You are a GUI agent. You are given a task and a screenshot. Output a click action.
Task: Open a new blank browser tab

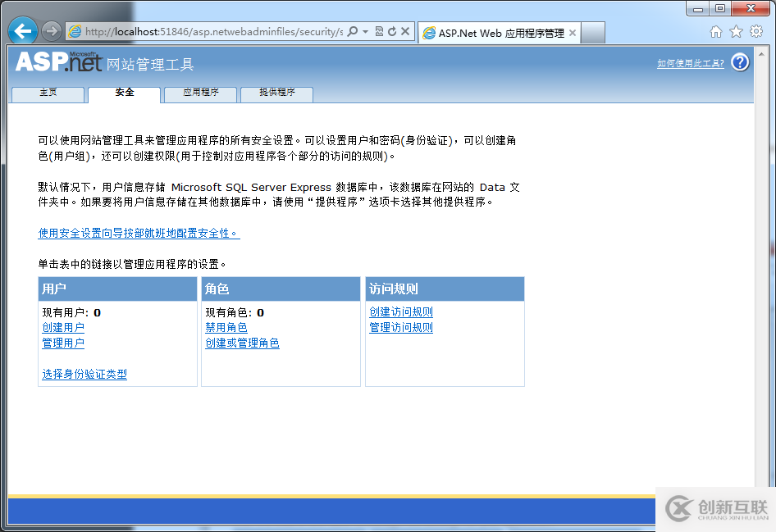(x=593, y=33)
